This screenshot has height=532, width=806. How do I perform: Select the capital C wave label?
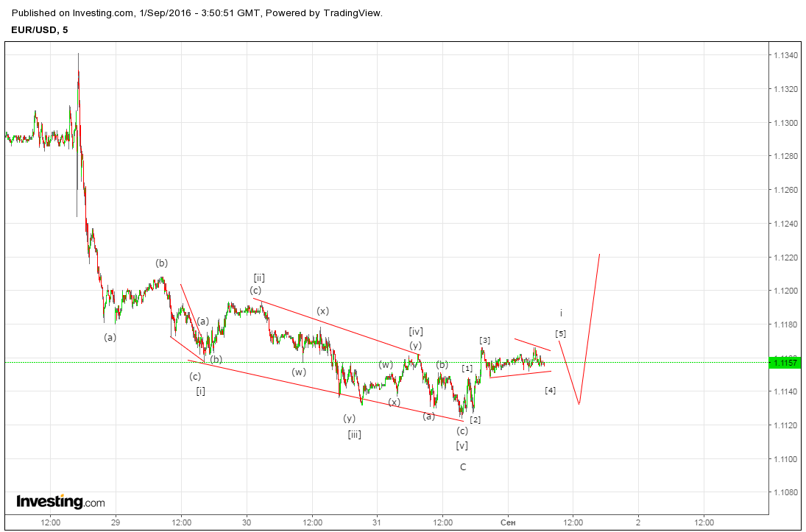[463, 467]
